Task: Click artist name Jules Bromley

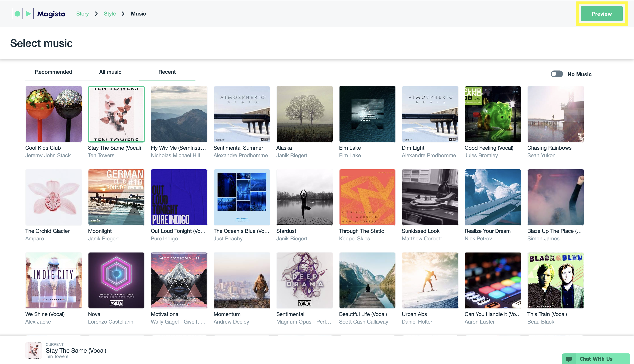Action: tap(481, 156)
